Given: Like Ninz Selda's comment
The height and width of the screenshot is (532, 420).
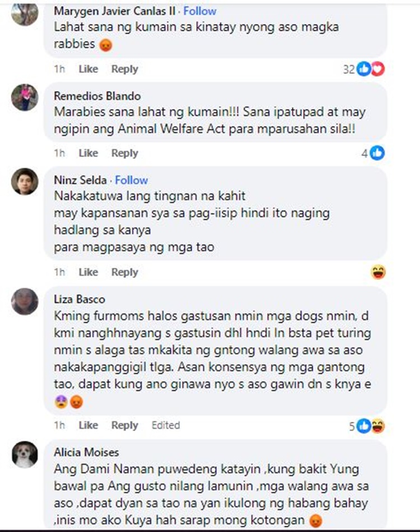Looking at the screenshot, I should point(88,272).
